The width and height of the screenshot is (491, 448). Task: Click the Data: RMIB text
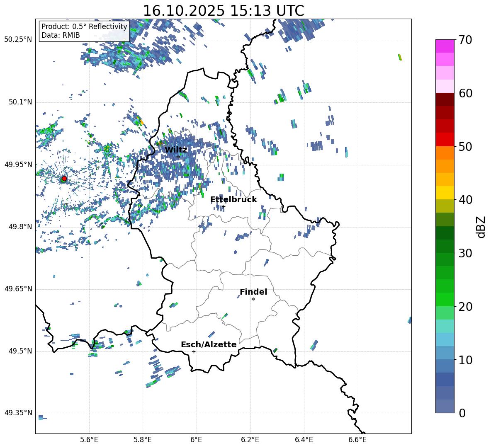pos(61,35)
